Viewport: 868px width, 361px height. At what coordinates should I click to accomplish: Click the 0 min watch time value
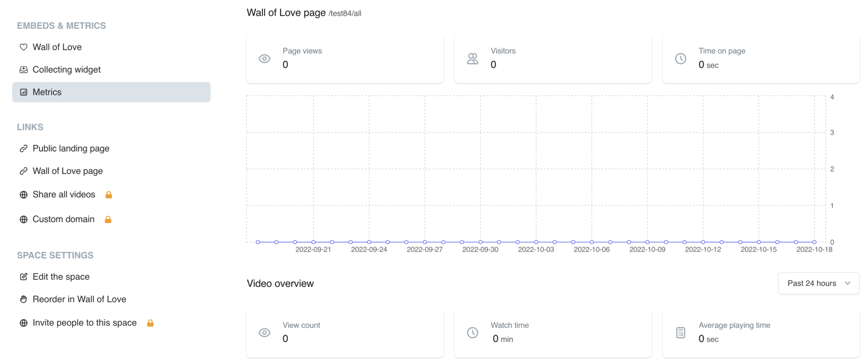pyautogui.click(x=503, y=339)
